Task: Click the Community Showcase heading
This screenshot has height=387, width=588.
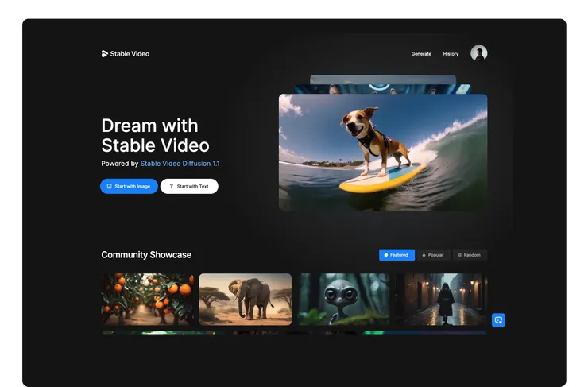Action: pos(146,255)
